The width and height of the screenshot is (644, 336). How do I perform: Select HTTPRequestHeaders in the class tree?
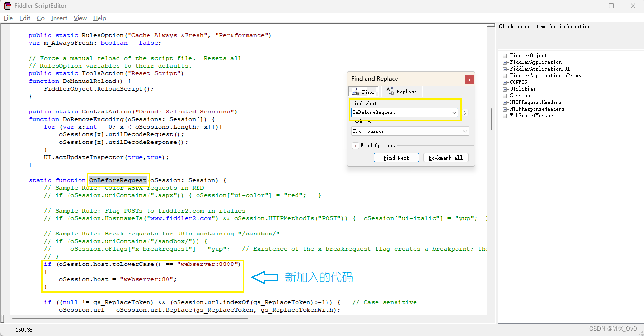click(535, 102)
